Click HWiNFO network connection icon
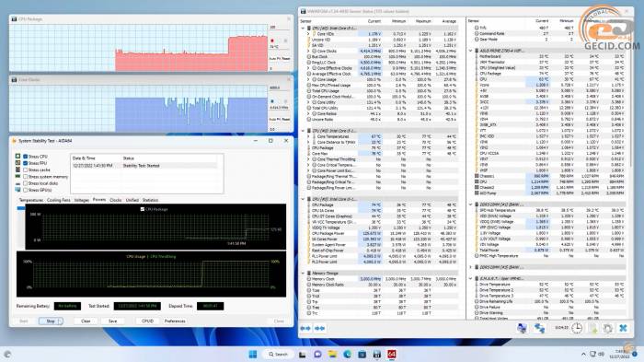 pyautogui.click(x=540, y=328)
